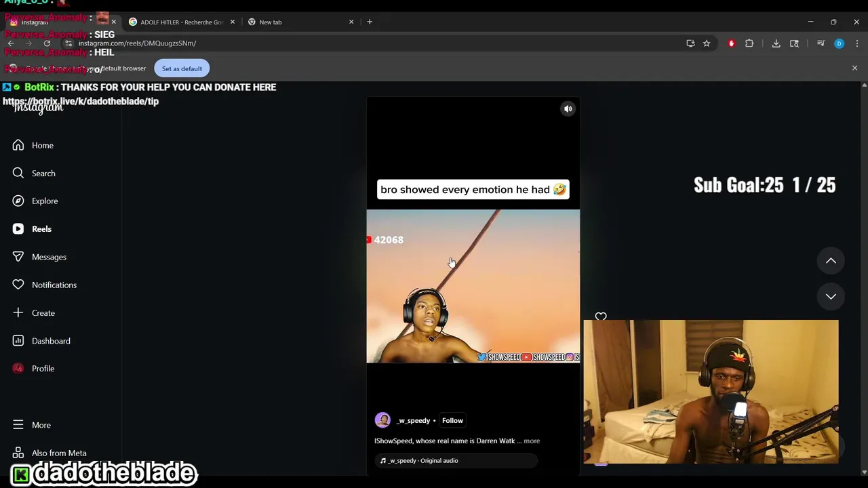
Task: Go to previous reel with up arrow
Action: (x=831, y=261)
